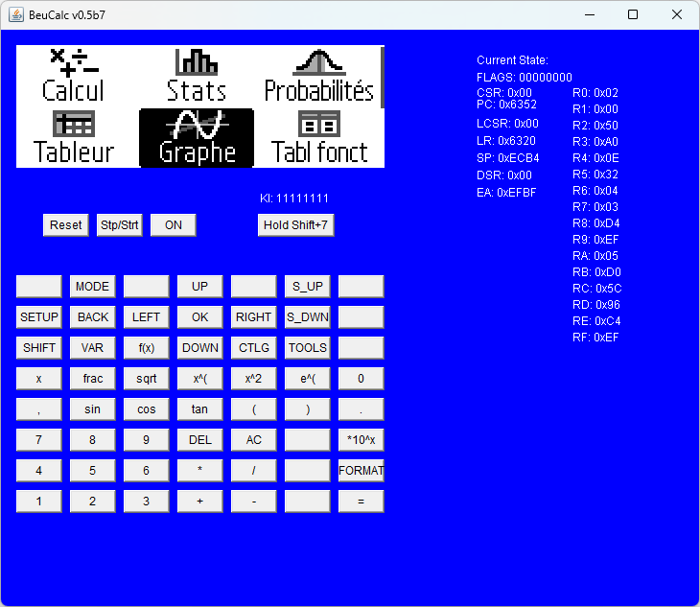Open the TOOLS key
700x607 pixels.
click(x=307, y=348)
